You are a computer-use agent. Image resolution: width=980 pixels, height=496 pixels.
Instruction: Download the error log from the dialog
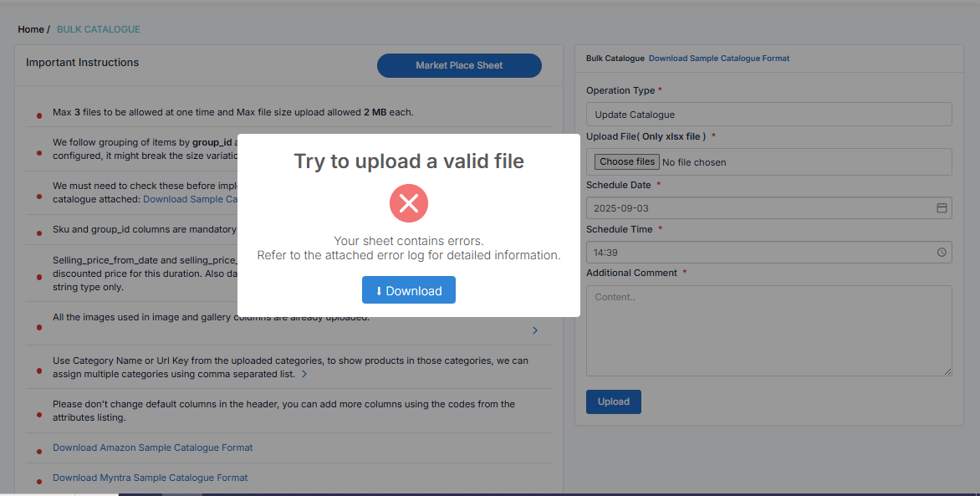click(408, 290)
